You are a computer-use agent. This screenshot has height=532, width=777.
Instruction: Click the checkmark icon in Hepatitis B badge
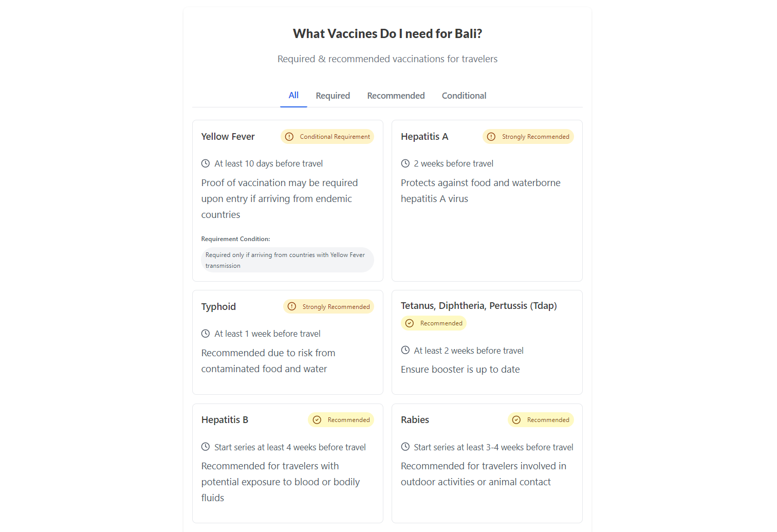click(317, 420)
